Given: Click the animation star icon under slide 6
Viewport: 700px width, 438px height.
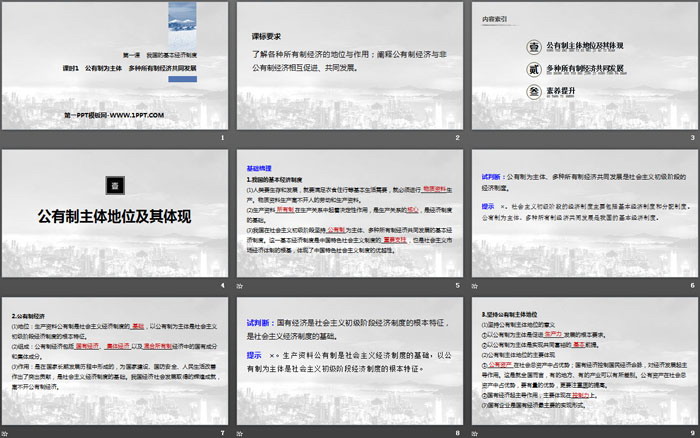Looking at the screenshot, I should [x=475, y=286].
